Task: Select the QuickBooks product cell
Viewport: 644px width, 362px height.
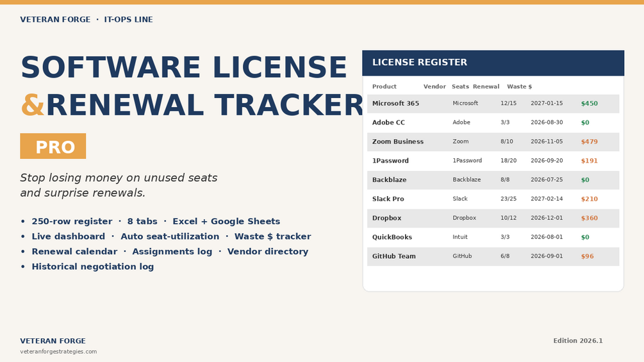Action: [x=392, y=237]
